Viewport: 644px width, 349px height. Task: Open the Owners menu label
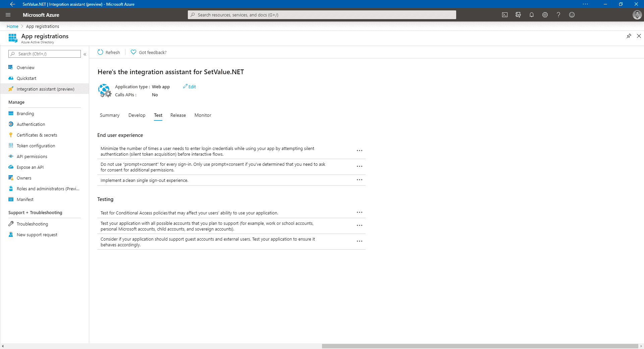(x=24, y=178)
